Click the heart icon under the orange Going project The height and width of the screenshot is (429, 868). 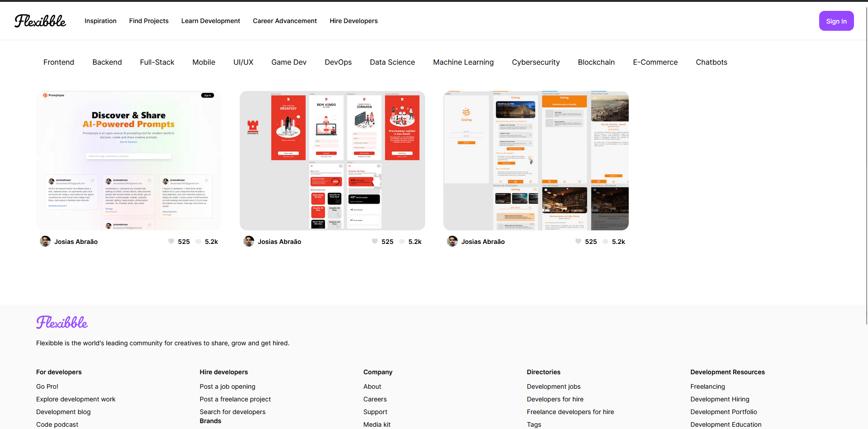pyautogui.click(x=578, y=242)
